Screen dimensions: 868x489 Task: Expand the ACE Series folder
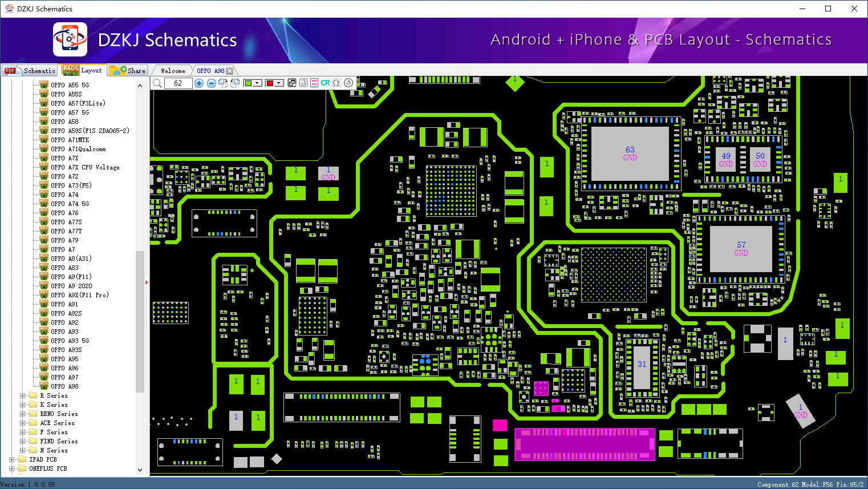[23, 423]
